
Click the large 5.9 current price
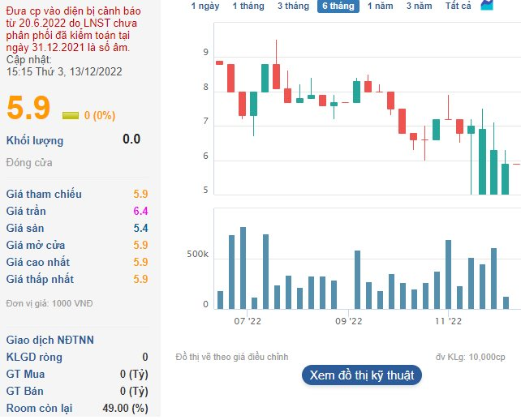[x=28, y=108]
